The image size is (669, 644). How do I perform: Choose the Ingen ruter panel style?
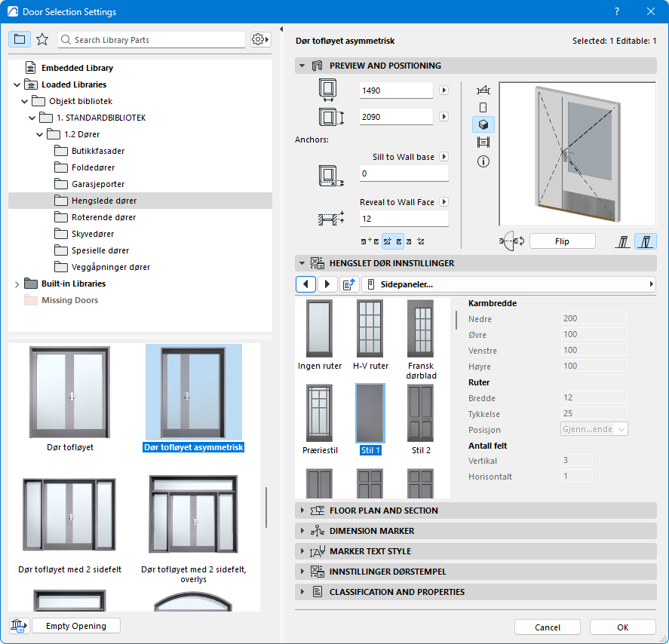320,329
